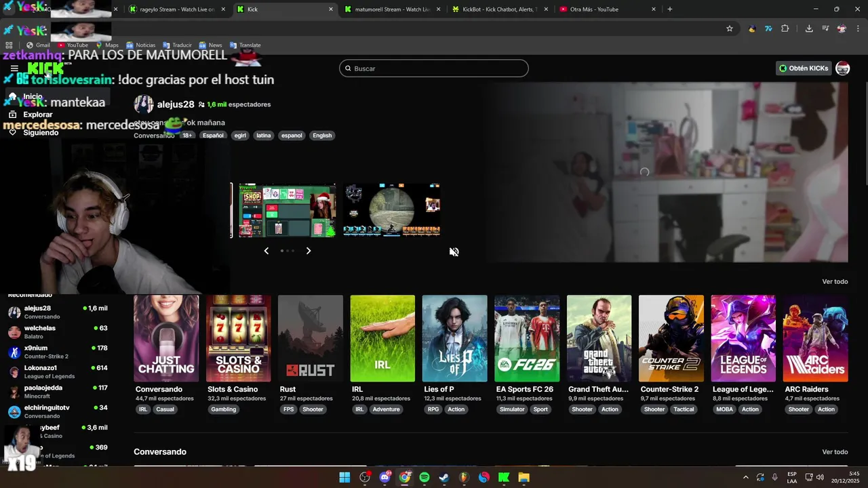The width and height of the screenshot is (868, 488).
Task: Select the latina stream tag
Action: pos(264,136)
